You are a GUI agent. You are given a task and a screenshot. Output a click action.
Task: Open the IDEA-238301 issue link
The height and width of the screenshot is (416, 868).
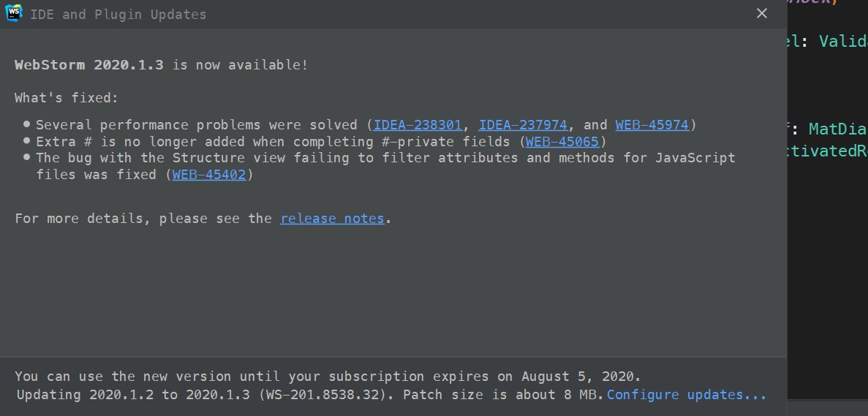[418, 125]
